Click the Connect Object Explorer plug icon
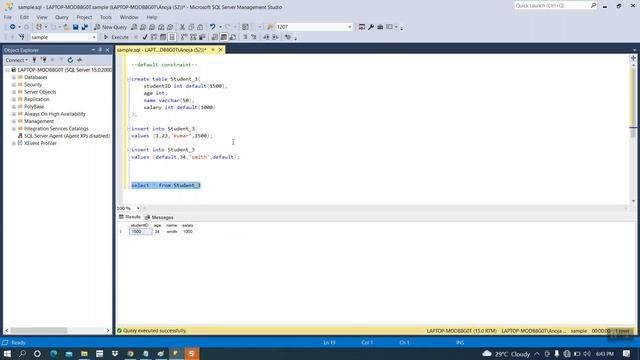The width and height of the screenshot is (640, 360). click(34, 60)
